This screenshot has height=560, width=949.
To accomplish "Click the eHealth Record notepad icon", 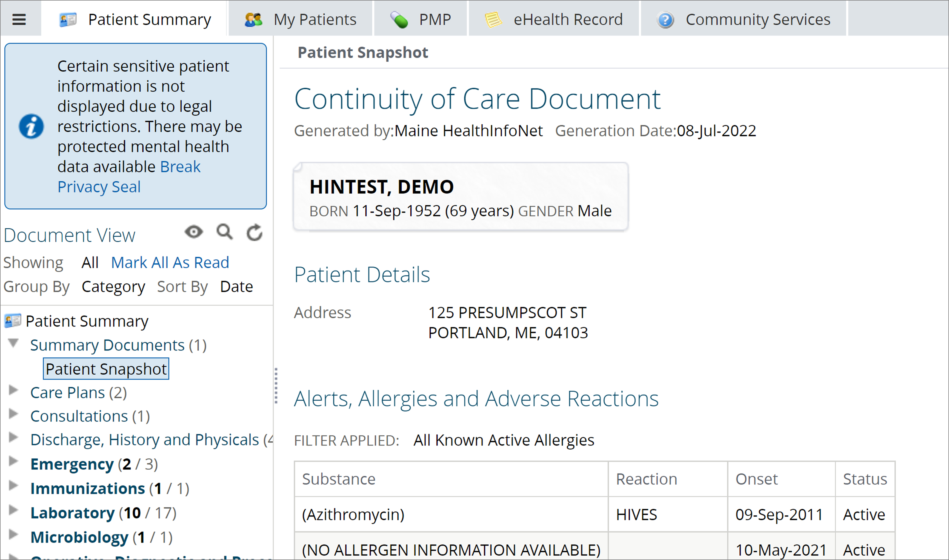I will point(493,20).
